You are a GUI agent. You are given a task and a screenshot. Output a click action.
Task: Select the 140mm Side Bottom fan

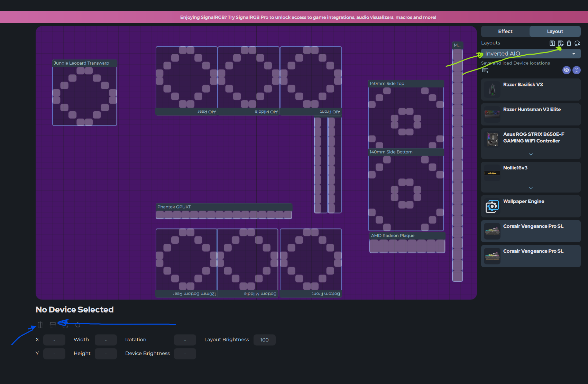(x=406, y=190)
